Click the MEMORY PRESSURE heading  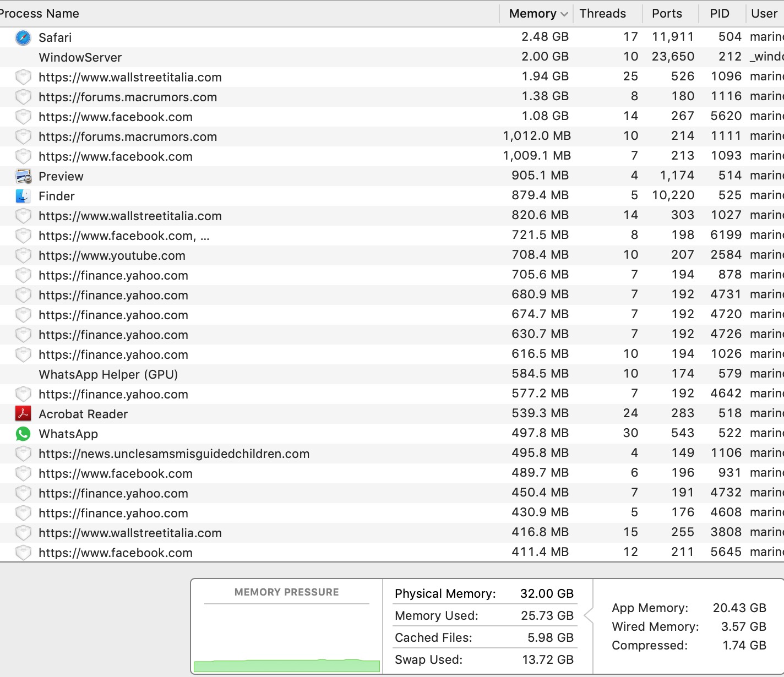coord(287,592)
